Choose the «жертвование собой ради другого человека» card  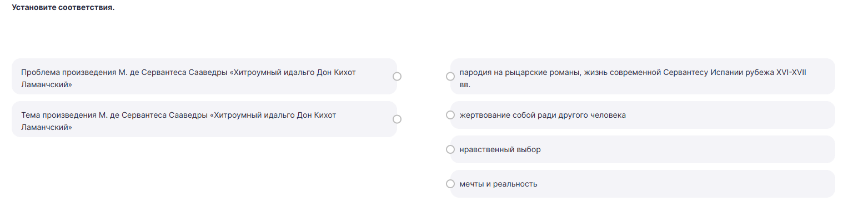tap(643, 115)
